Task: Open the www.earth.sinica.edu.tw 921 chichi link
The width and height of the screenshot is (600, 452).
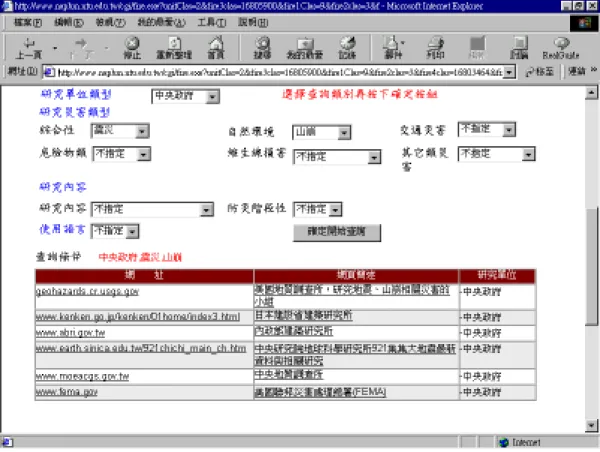Action: click(x=141, y=348)
